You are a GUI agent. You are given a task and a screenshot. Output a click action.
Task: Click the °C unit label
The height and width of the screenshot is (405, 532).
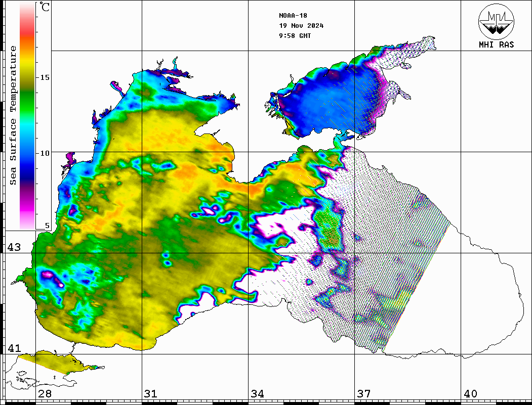coord(45,7)
